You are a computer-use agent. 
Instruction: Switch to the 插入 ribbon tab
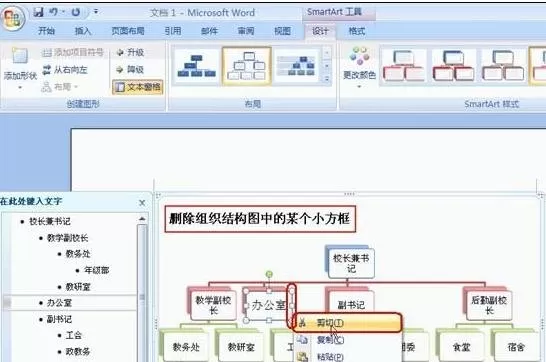[x=83, y=31]
